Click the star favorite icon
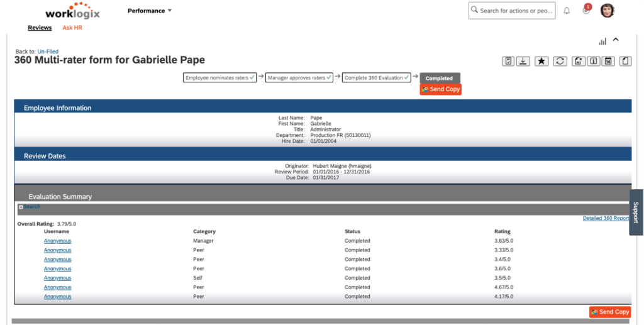 [x=541, y=61]
